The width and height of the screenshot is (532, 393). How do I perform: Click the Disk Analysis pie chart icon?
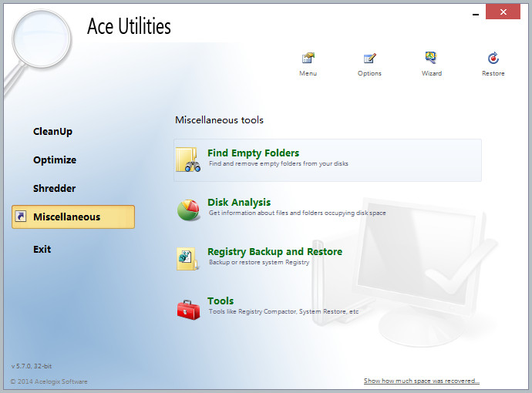[188, 210]
